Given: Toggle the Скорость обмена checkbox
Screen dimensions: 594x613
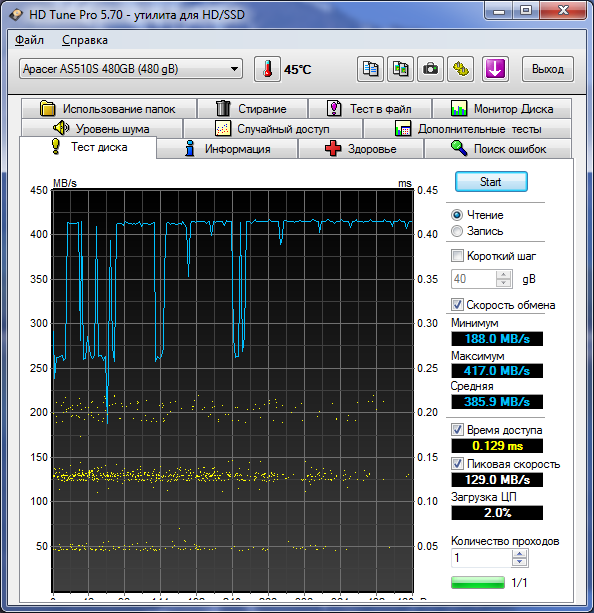Looking at the screenshot, I should coord(457,305).
